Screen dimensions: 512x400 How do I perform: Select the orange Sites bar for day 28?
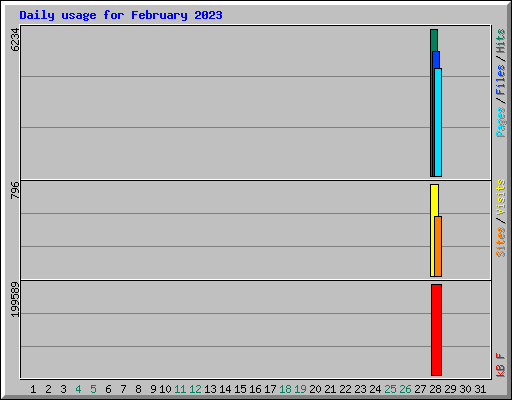438,246
